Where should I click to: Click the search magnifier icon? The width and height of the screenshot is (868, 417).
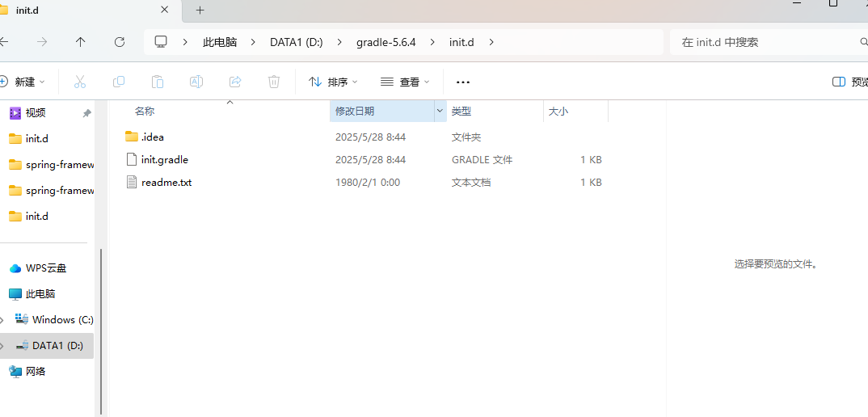pyautogui.click(x=863, y=42)
